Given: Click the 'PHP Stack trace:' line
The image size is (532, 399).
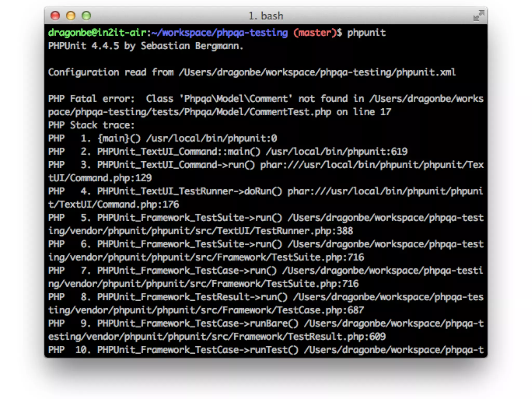Looking at the screenshot, I should 91,125.
